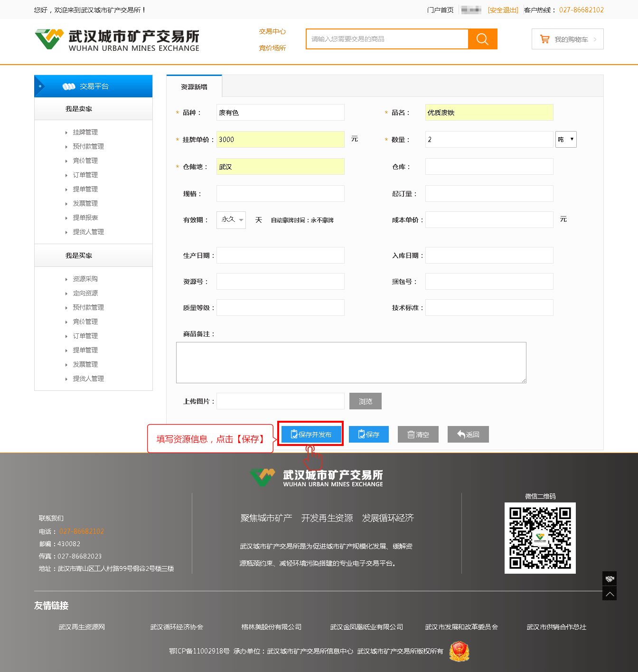Select the 资源新增 tab
Viewport: 638px width, 672px height.
pyautogui.click(x=194, y=87)
